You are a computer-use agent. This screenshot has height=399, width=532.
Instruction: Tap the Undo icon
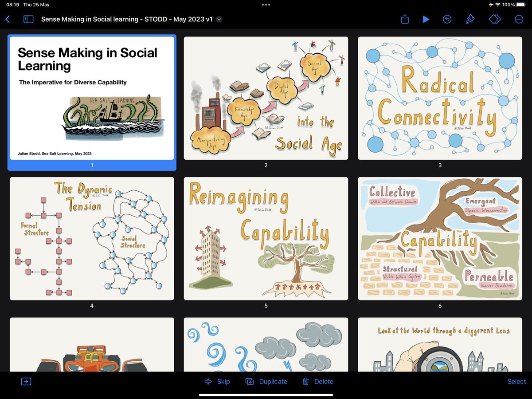pos(447,19)
